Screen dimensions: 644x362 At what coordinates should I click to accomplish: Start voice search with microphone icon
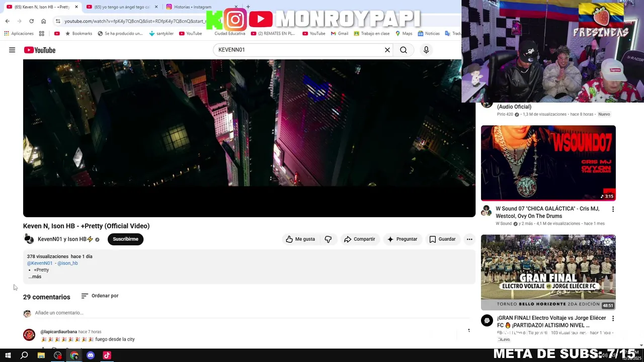(426, 50)
